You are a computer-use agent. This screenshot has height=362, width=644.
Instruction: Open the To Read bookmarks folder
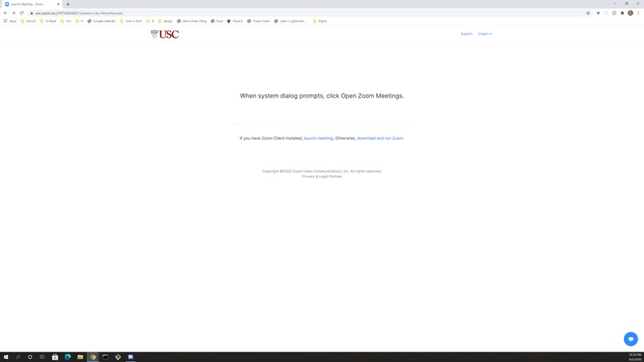(48, 21)
